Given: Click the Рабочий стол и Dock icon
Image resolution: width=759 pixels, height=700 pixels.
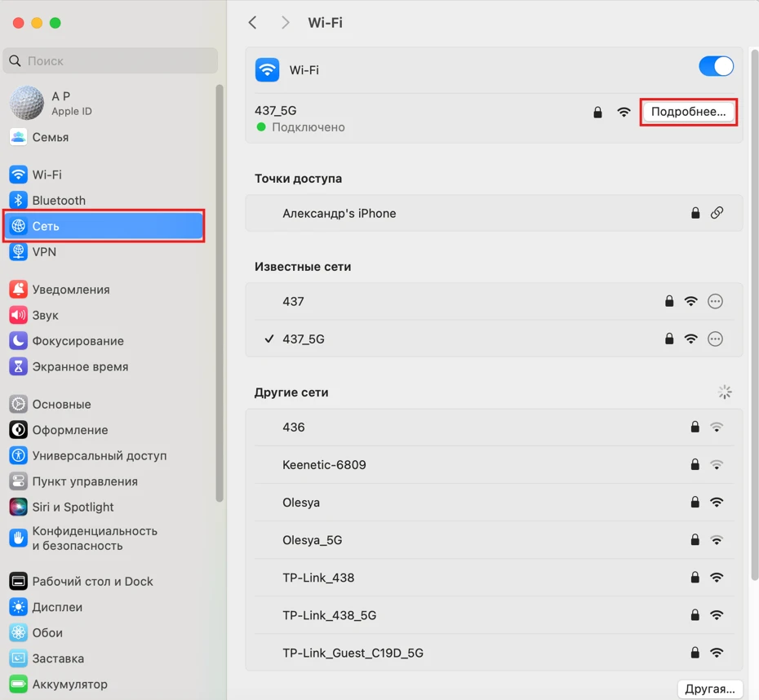Looking at the screenshot, I should [x=19, y=581].
